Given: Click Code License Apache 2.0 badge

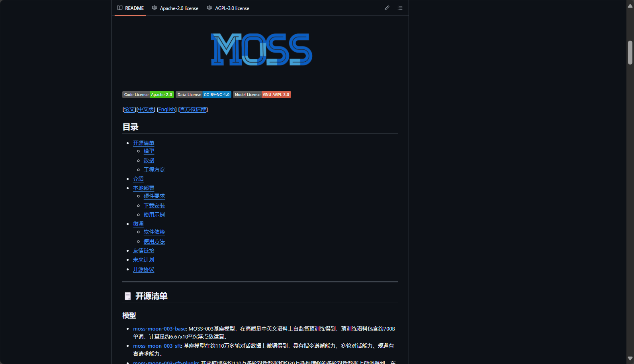Looking at the screenshot, I should pos(148,94).
